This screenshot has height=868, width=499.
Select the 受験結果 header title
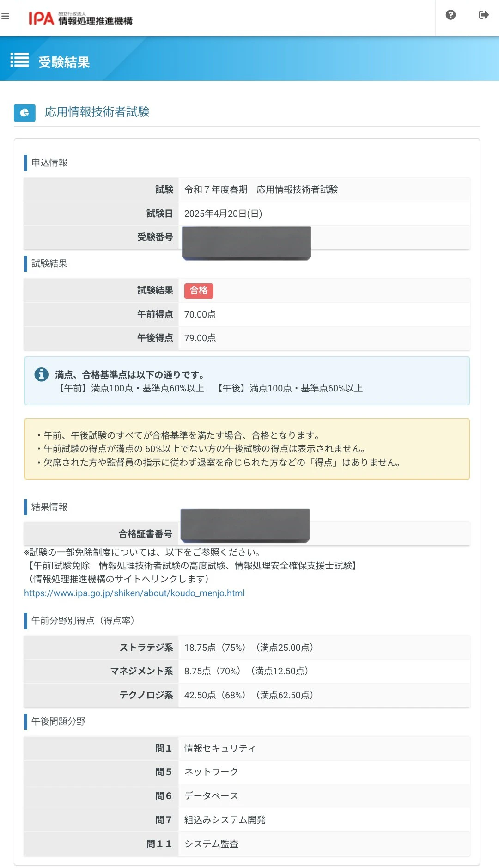pos(64,62)
